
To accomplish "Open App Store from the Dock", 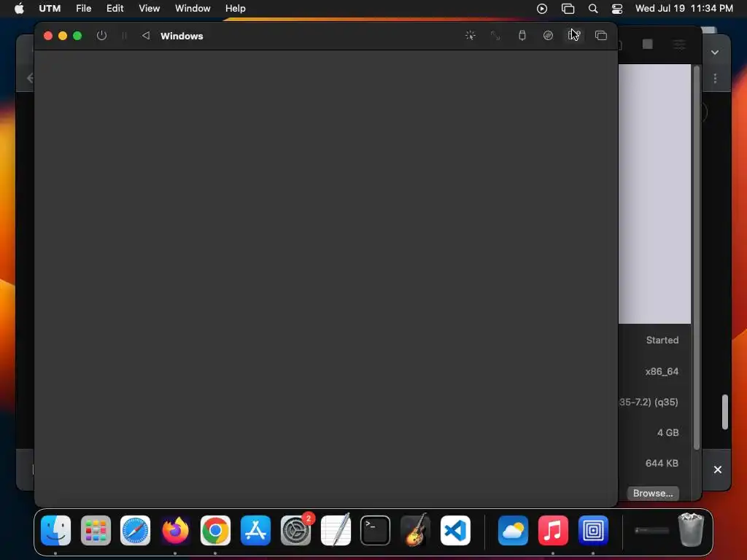I will [x=255, y=531].
